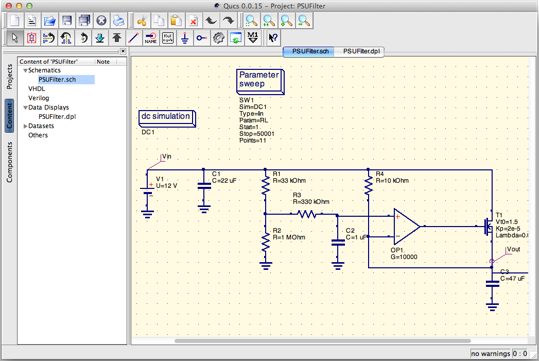Run simulation with the gear icon
The width and height of the screenshot is (539, 361).
[218, 37]
